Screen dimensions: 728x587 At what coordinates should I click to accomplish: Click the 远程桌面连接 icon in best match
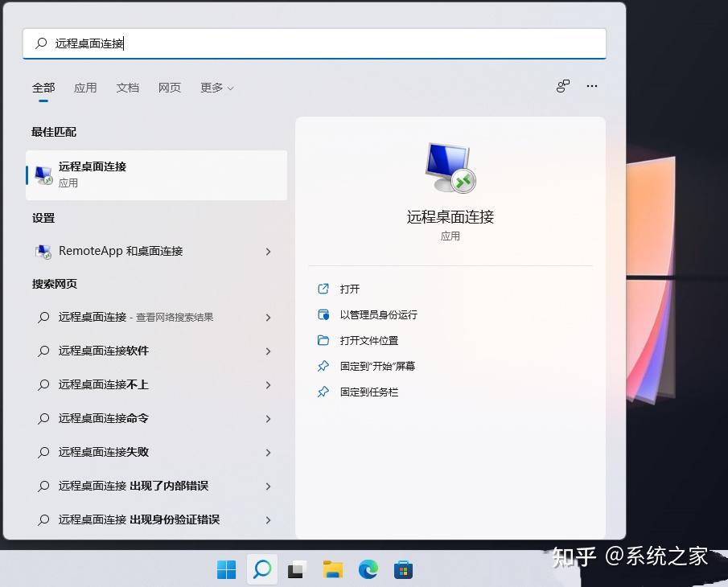pos(43,175)
